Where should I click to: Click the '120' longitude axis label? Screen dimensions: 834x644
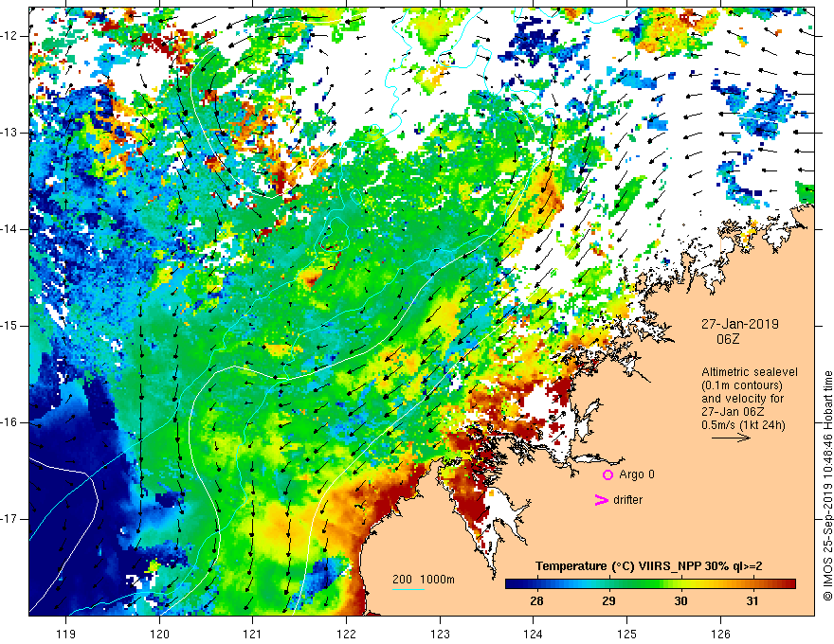(159, 634)
